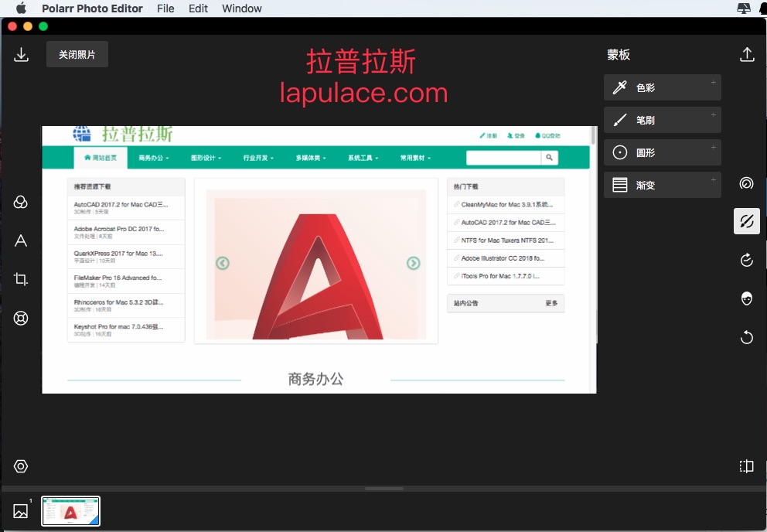The width and height of the screenshot is (767, 532).
Task: Click the 色彩 mask label
Action: click(645, 87)
